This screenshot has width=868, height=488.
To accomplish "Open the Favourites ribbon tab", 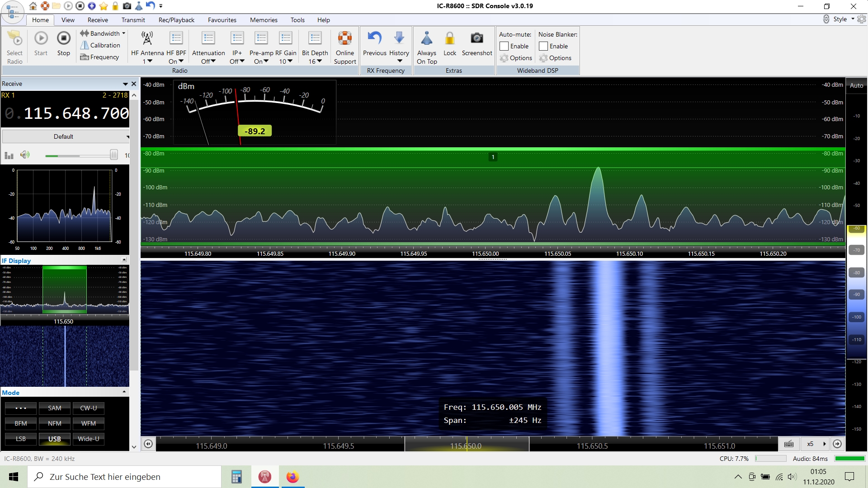I will click(x=222, y=20).
